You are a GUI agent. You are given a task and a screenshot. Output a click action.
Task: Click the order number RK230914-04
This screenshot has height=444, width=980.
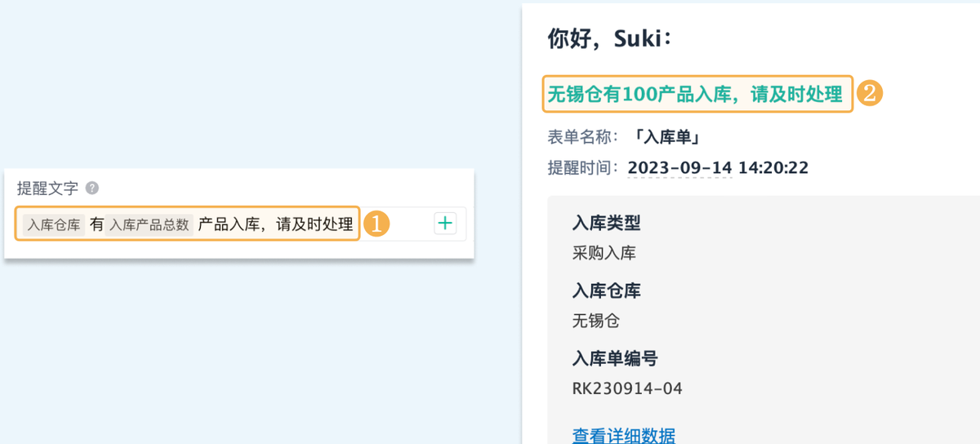point(627,388)
